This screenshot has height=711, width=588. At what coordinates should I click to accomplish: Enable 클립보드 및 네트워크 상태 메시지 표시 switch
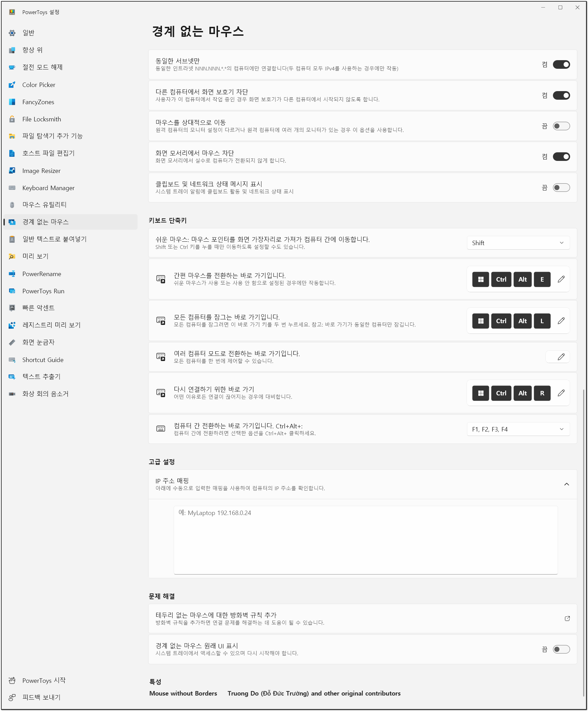click(x=561, y=188)
